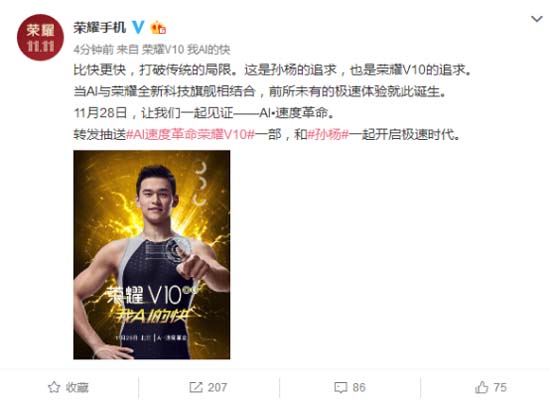
Task: Click the comment bubble icon
Action: pyautogui.click(x=341, y=387)
